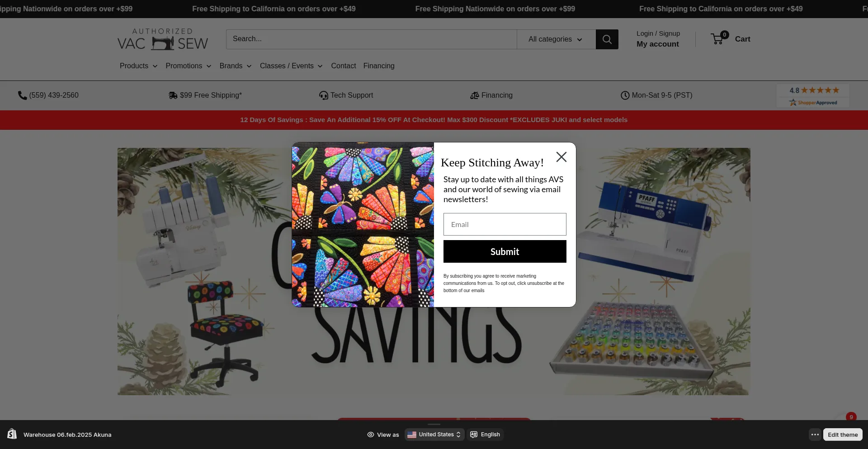868x449 pixels.
Task: Click the Edit theme button
Action: click(843, 435)
